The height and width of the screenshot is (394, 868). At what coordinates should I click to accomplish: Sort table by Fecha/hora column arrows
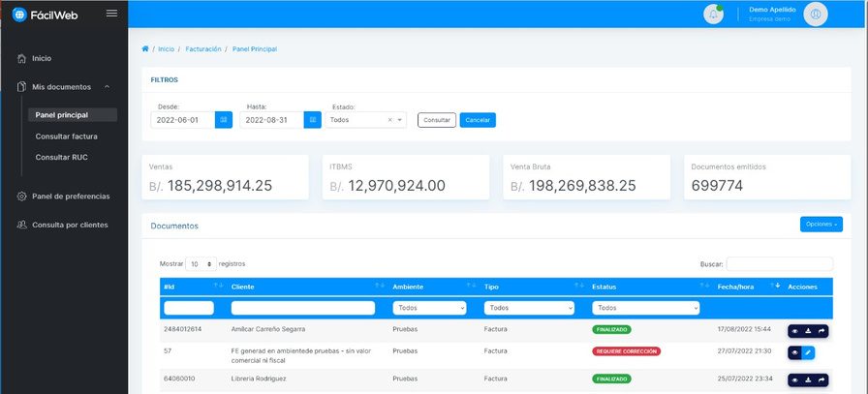tap(775, 286)
